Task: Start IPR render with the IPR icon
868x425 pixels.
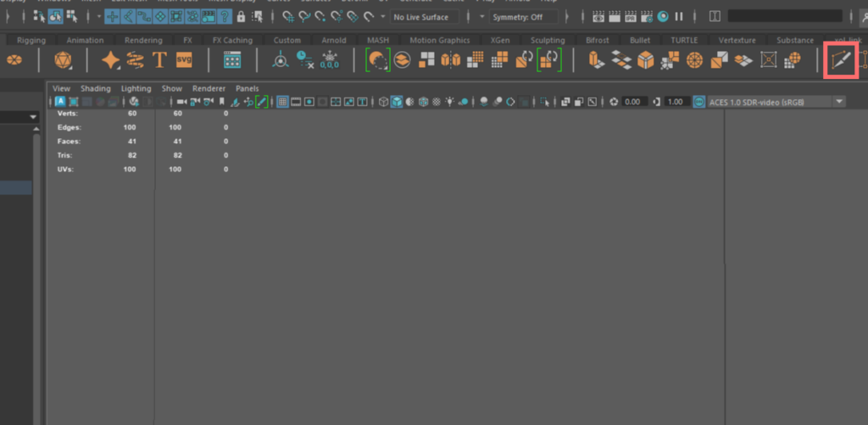Action: pyautogui.click(x=631, y=17)
